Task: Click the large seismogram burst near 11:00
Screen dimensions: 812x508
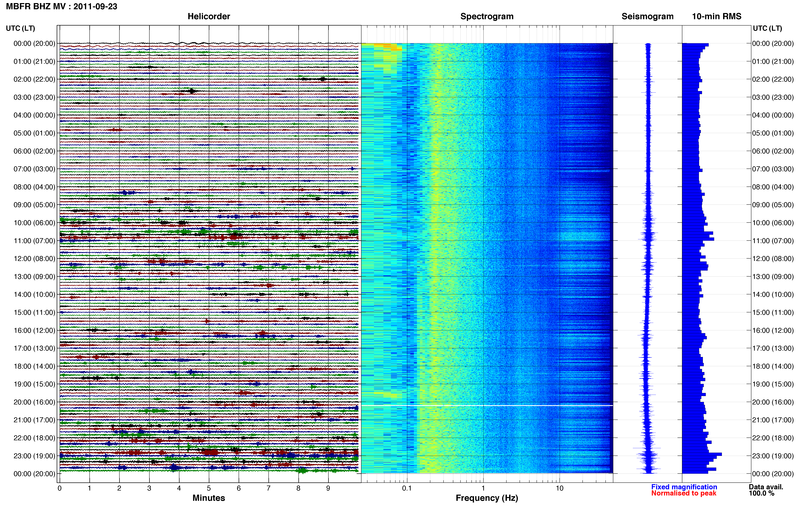Action: (648, 237)
